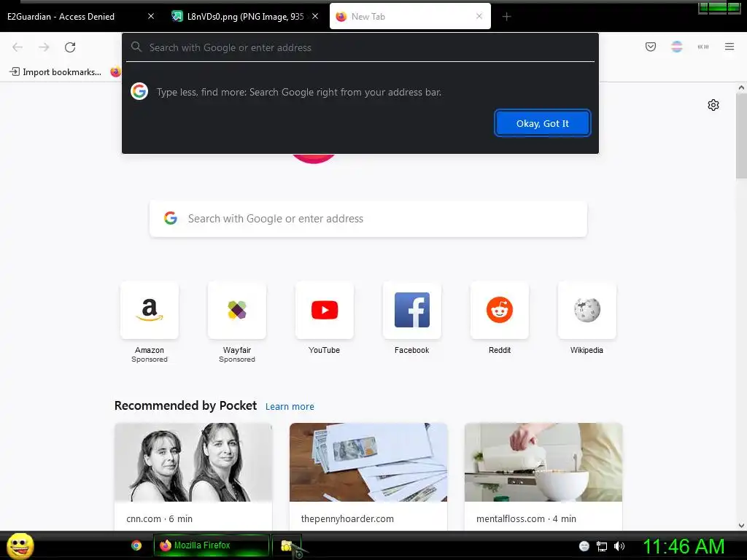Open the Firefox hamburger application menu
The width and height of the screenshot is (747, 560).
click(729, 47)
